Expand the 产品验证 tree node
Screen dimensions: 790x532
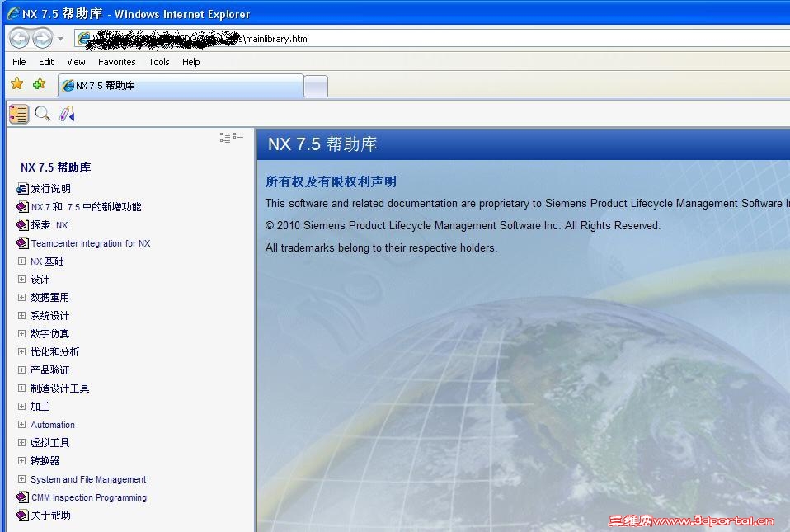21,370
